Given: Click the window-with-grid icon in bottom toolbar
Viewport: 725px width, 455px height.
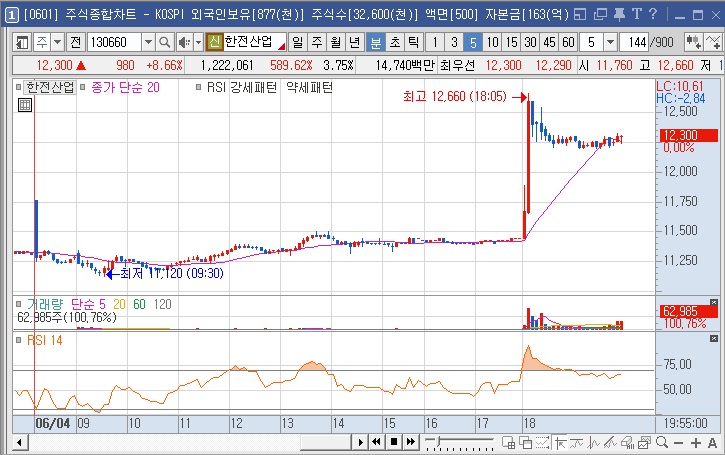Looking at the screenshot, I should (x=508, y=443).
